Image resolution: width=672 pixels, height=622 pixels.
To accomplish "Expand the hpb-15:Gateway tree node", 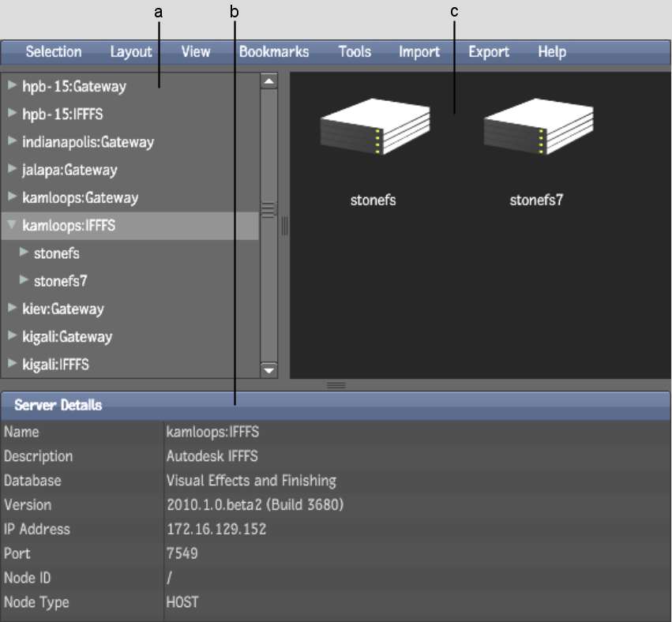I will click(x=12, y=85).
